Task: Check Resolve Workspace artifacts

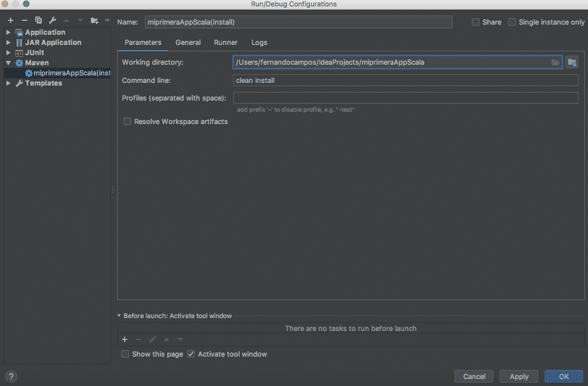Action: 127,121
